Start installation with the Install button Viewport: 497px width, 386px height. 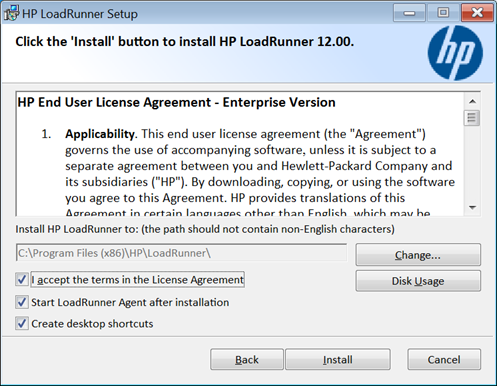(337, 359)
